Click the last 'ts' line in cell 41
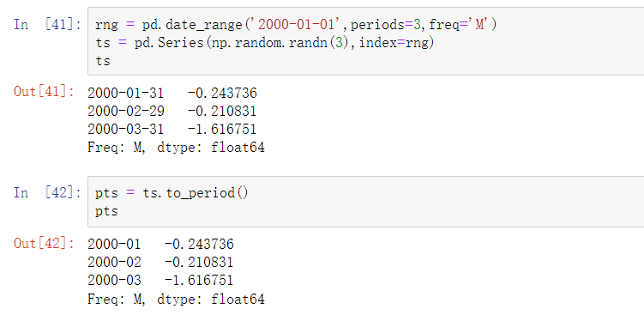Viewport: 644px width, 321px height. pyautogui.click(x=103, y=61)
